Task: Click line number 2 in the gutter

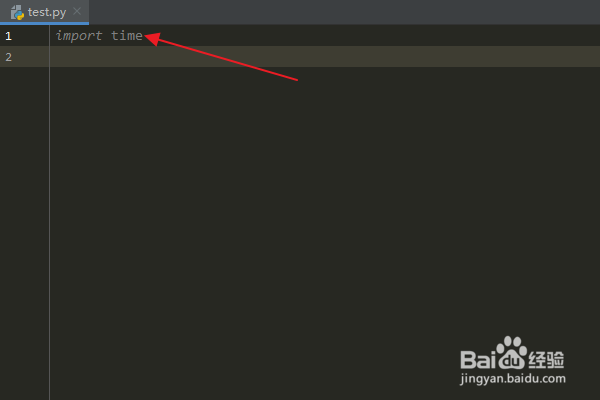Action: pos(8,57)
